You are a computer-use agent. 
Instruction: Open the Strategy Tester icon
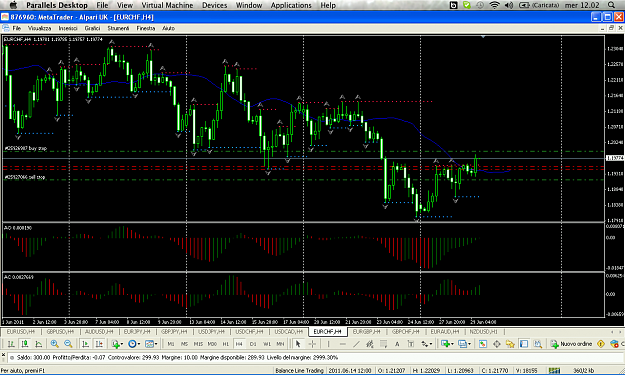pos(538,344)
